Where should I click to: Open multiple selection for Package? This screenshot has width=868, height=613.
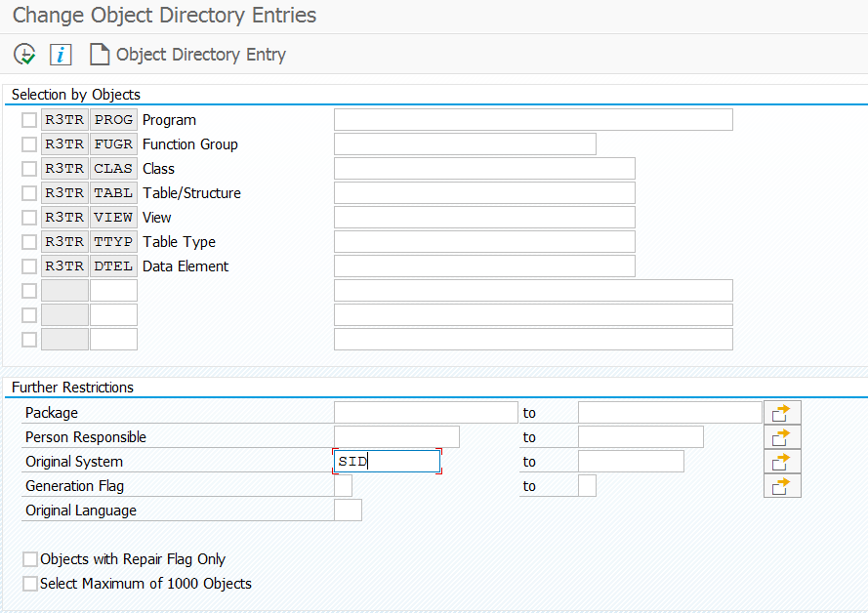(x=781, y=413)
